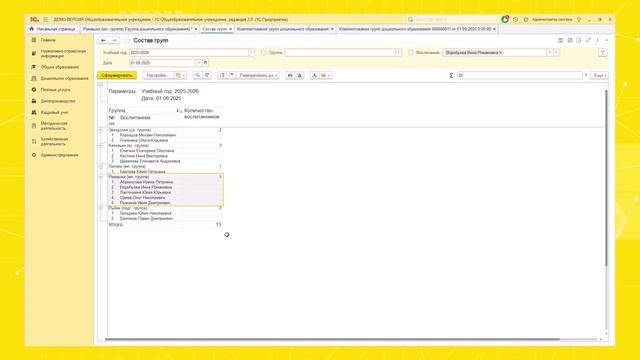640x360 pixels.
Task: Click the sigma sum icon
Action: 451,76
